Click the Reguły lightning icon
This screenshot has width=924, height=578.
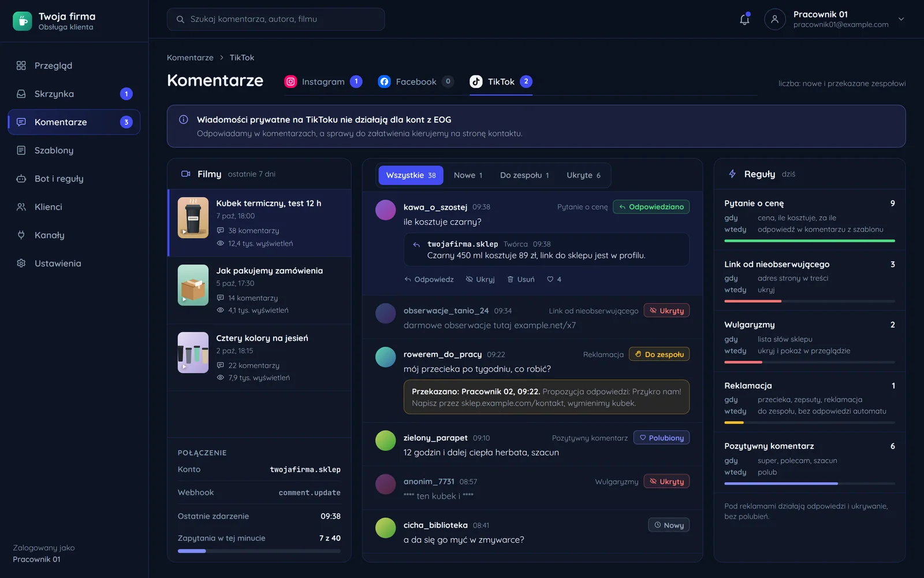coord(732,174)
